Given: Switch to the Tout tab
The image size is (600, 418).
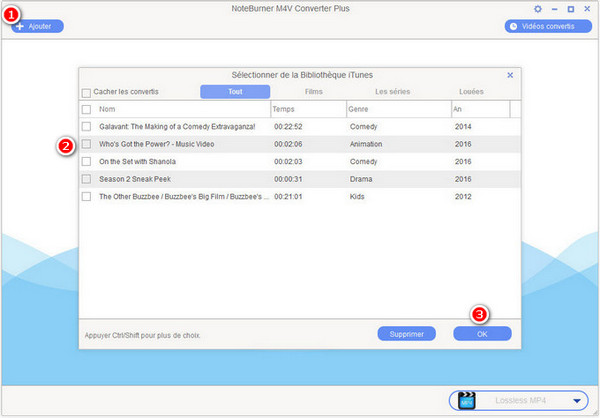Looking at the screenshot, I should [235, 91].
